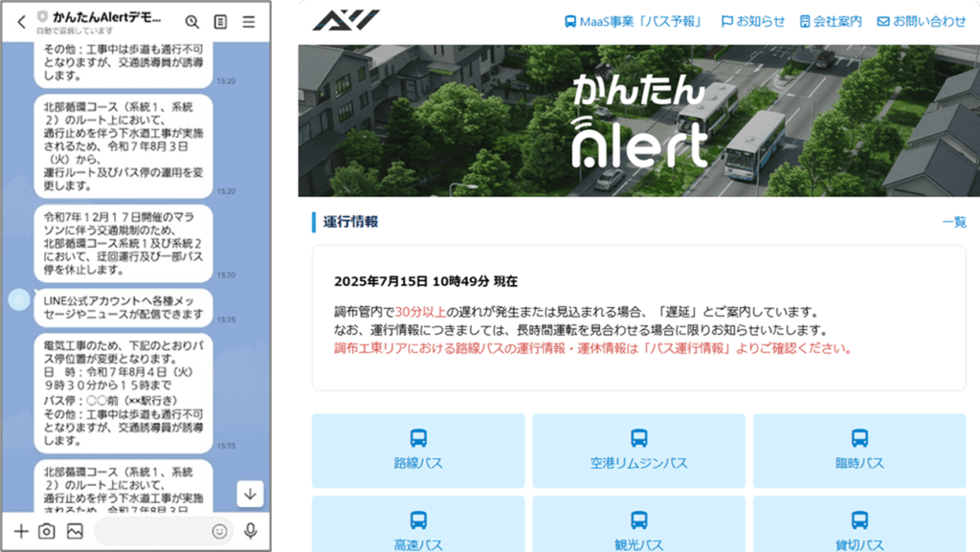Tap the microphone voice input icon

(x=251, y=531)
